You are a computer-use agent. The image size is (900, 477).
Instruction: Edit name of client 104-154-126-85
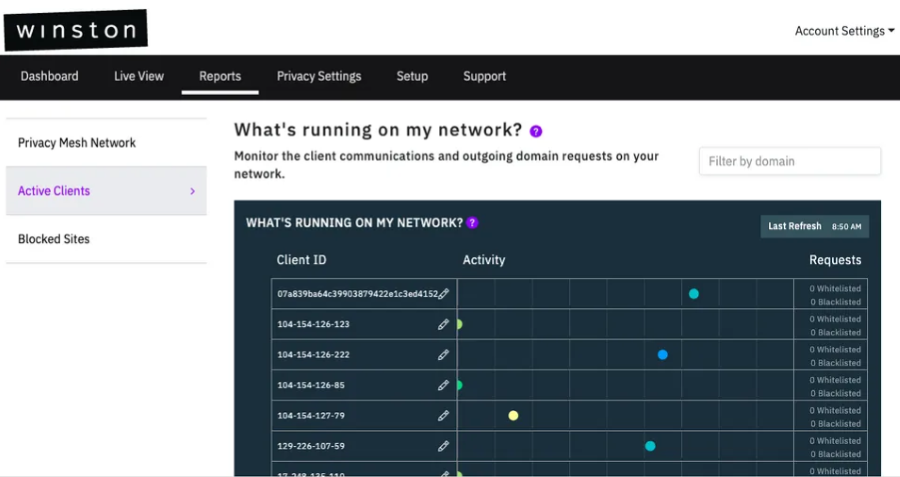point(443,385)
